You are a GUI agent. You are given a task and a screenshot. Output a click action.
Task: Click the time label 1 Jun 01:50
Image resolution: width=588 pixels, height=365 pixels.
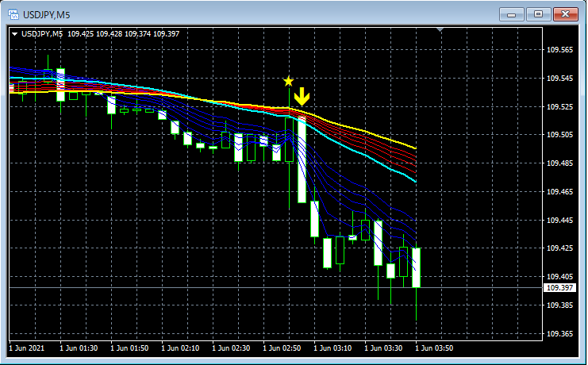[x=129, y=348]
